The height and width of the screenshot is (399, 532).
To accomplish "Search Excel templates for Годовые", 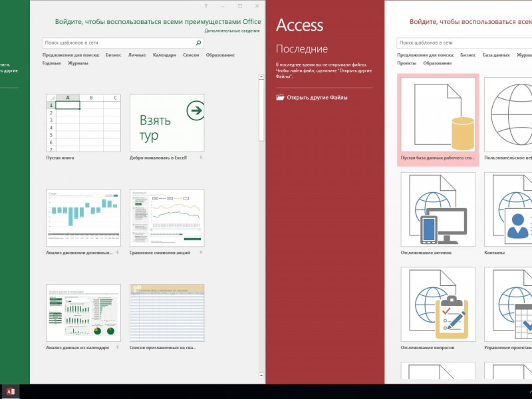I will pyautogui.click(x=52, y=63).
